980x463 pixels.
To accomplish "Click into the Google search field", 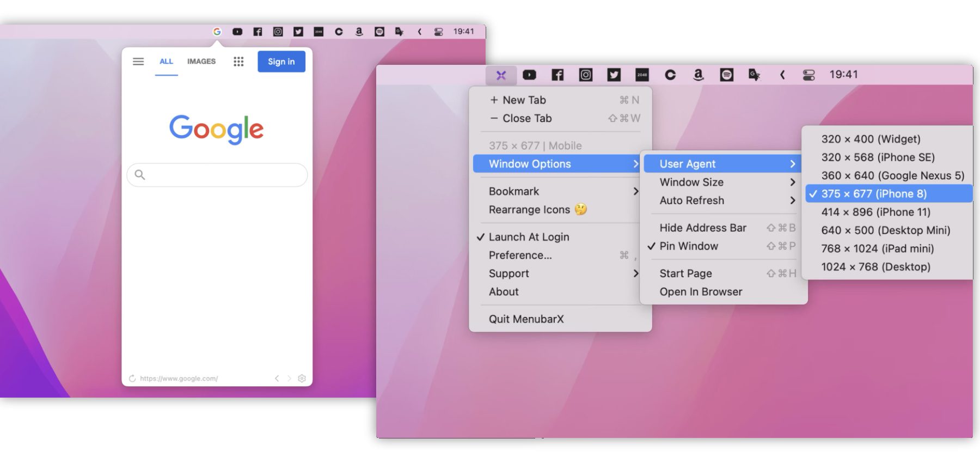I will pyautogui.click(x=223, y=175).
